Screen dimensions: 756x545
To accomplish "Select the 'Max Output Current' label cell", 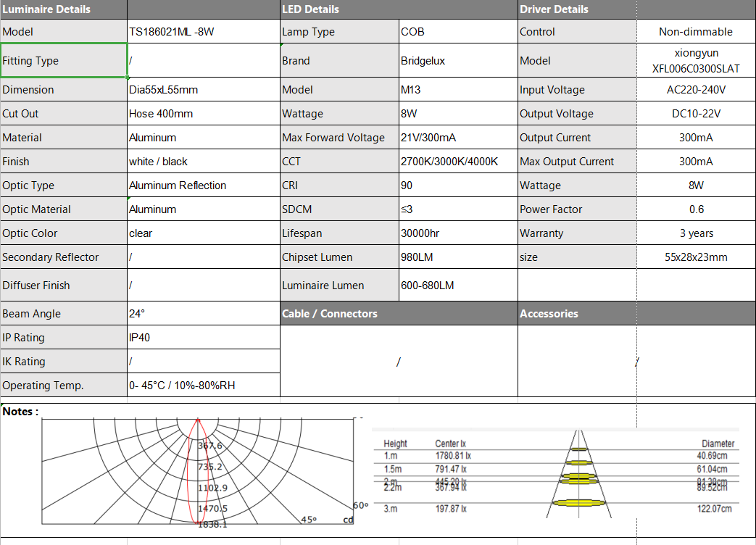I will tap(577, 162).
